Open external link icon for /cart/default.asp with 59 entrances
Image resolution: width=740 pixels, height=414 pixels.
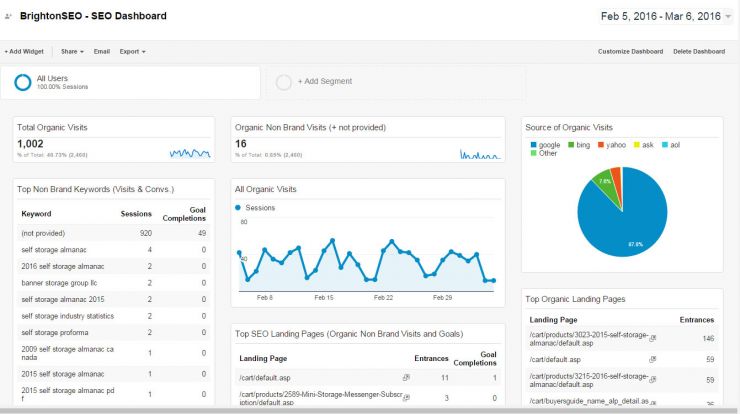pyautogui.click(x=653, y=359)
